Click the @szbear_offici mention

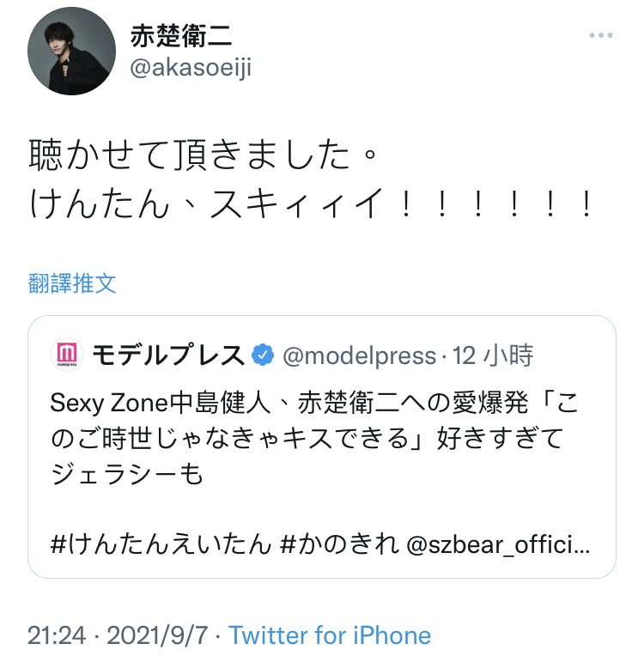coord(498,544)
